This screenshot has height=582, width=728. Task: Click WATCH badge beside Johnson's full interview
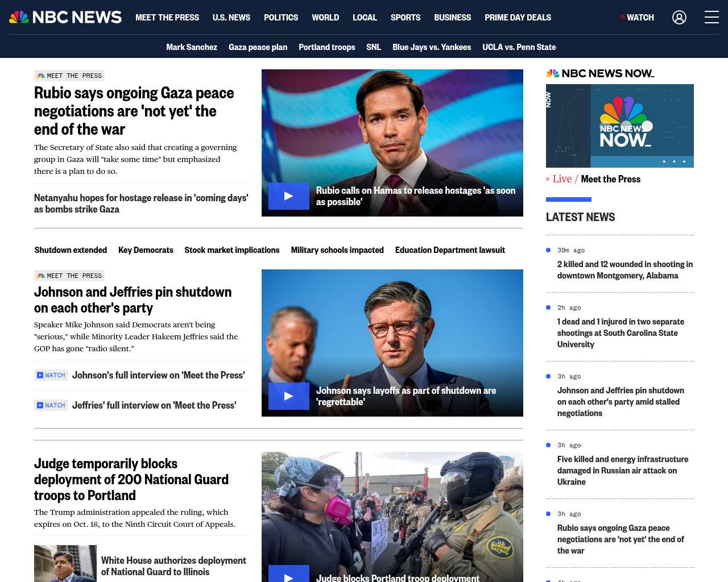(51, 375)
